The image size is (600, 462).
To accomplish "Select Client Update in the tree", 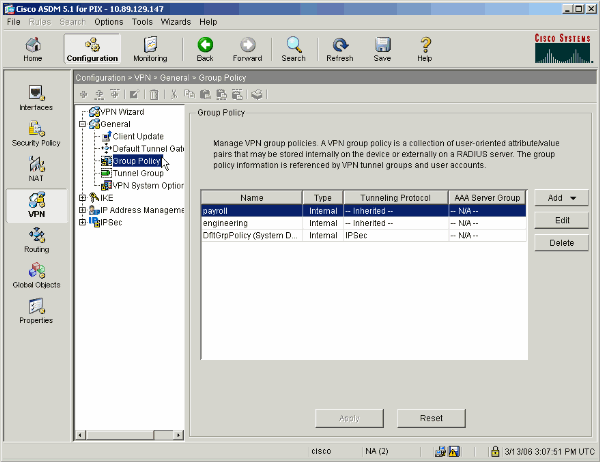I will pos(138,136).
